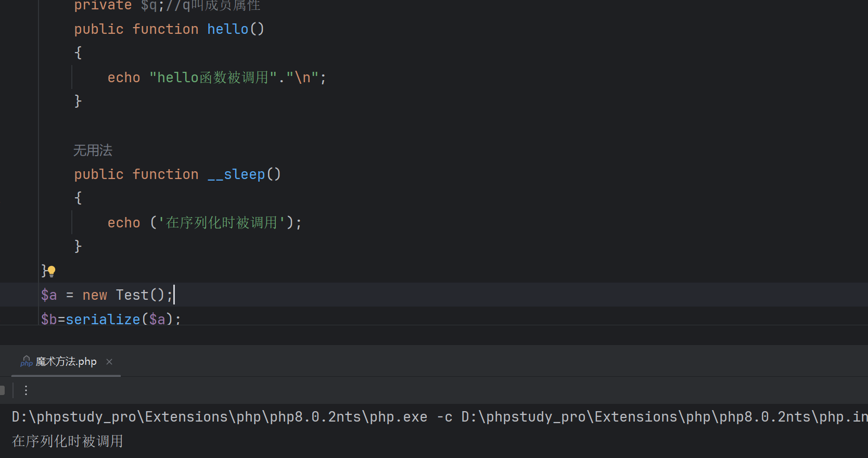
Task: Close the 魔术方法.php run tab
Action: click(109, 362)
